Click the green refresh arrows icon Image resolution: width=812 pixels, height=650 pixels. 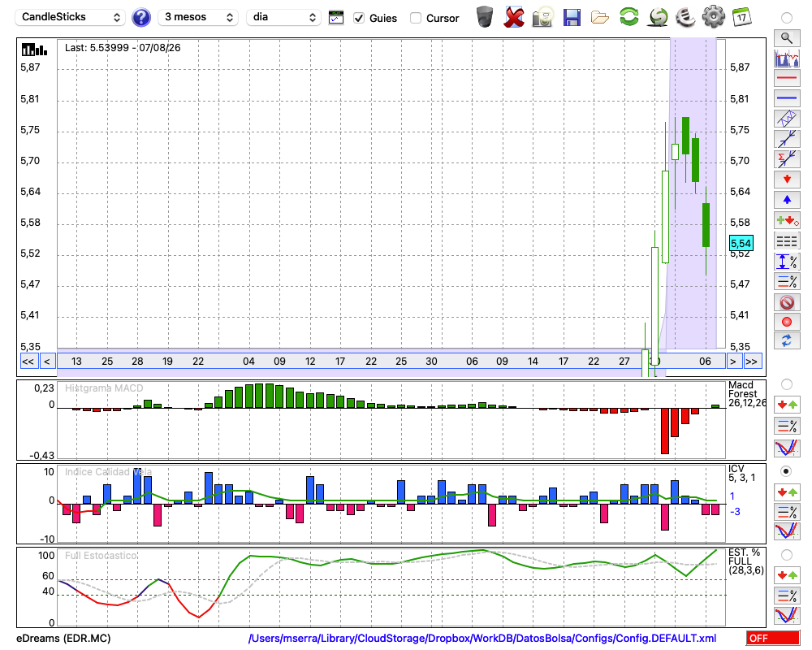[x=629, y=17]
